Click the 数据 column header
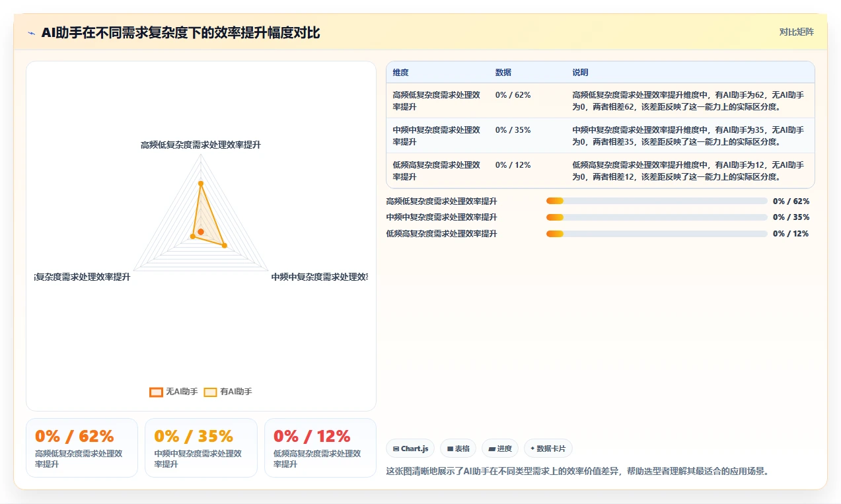Screen dimensions: 841x504 pyautogui.click(x=503, y=73)
